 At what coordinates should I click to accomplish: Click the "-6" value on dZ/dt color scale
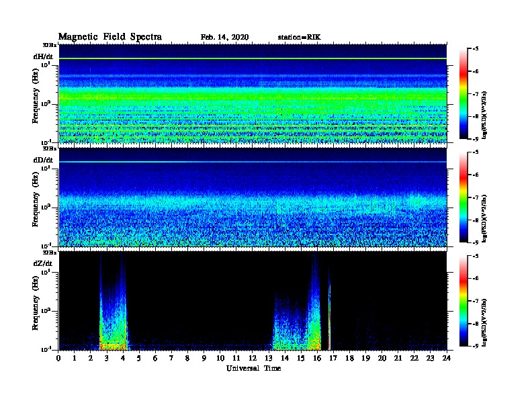coord(475,279)
